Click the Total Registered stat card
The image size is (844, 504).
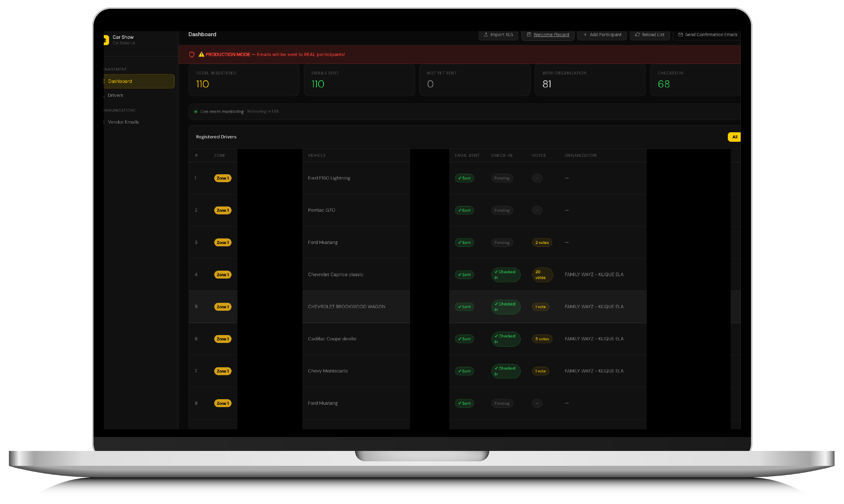coord(244,80)
